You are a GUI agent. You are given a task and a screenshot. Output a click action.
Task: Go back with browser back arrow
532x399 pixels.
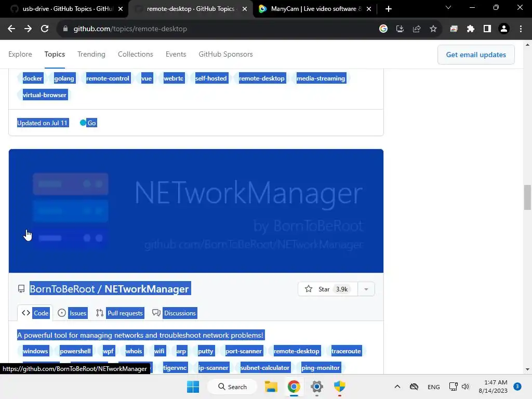pyautogui.click(x=11, y=29)
